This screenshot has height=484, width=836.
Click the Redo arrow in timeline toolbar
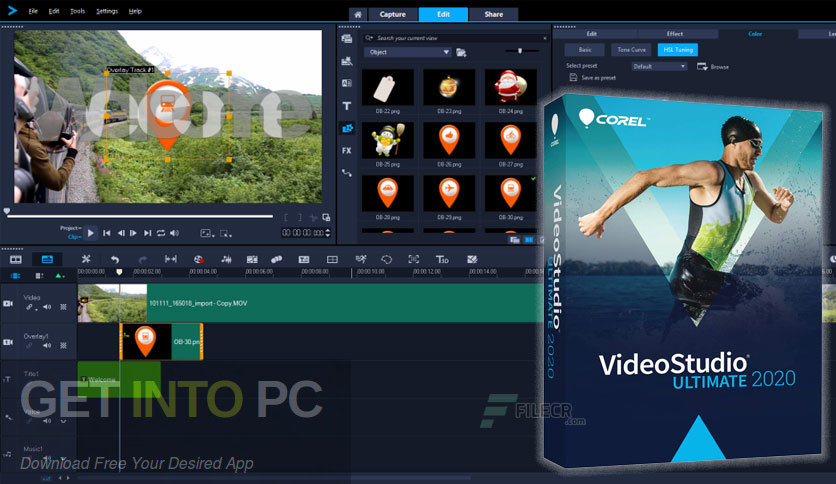click(x=142, y=260)
